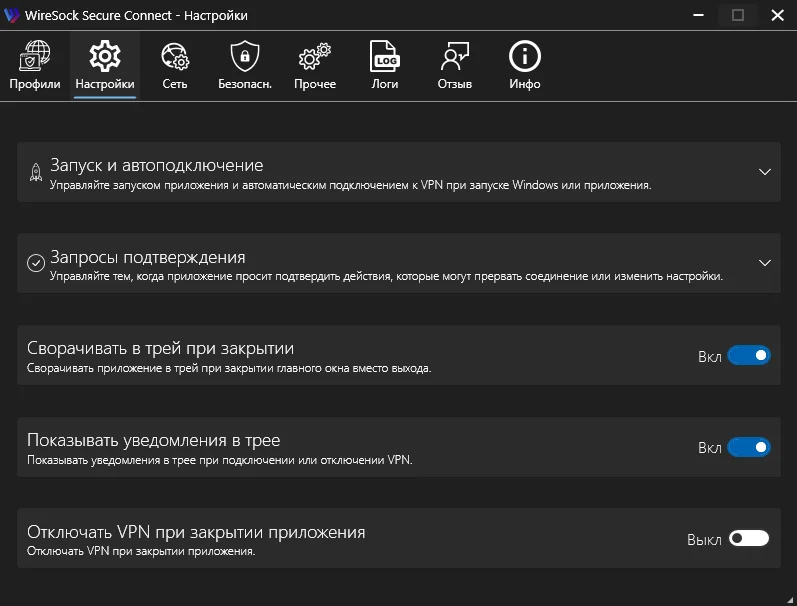Enable Отключать VPN при закрытии приложения toggle
The height and width of the screenshot is (606, 797).
pos(749,538)
